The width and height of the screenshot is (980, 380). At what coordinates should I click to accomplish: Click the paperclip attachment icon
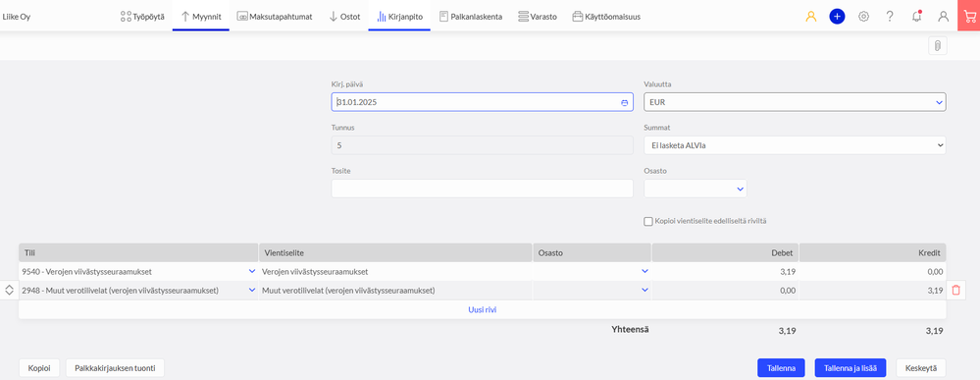(938, 46)
